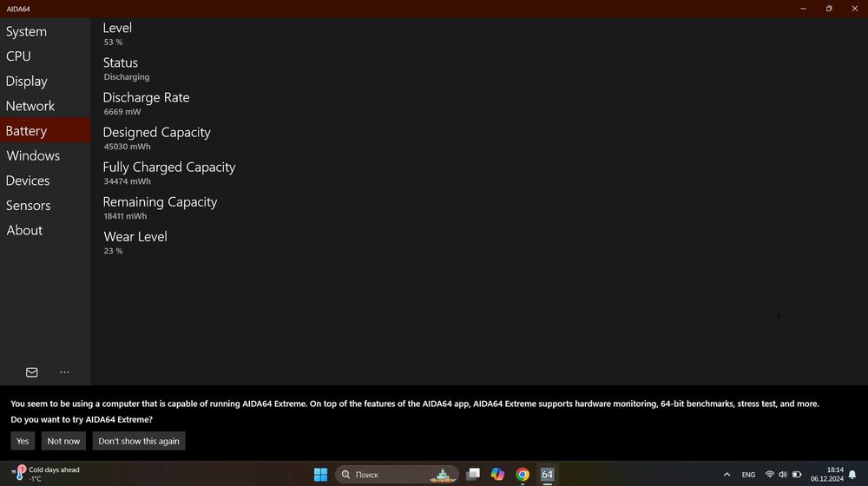Launch Copilot from the taskbar
868x486 pixels.
(497, 475)
